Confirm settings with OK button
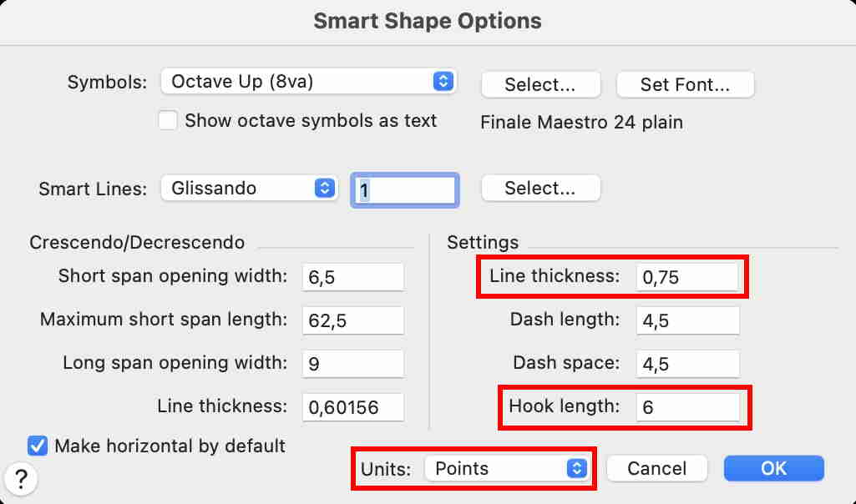 coord(773,468)
